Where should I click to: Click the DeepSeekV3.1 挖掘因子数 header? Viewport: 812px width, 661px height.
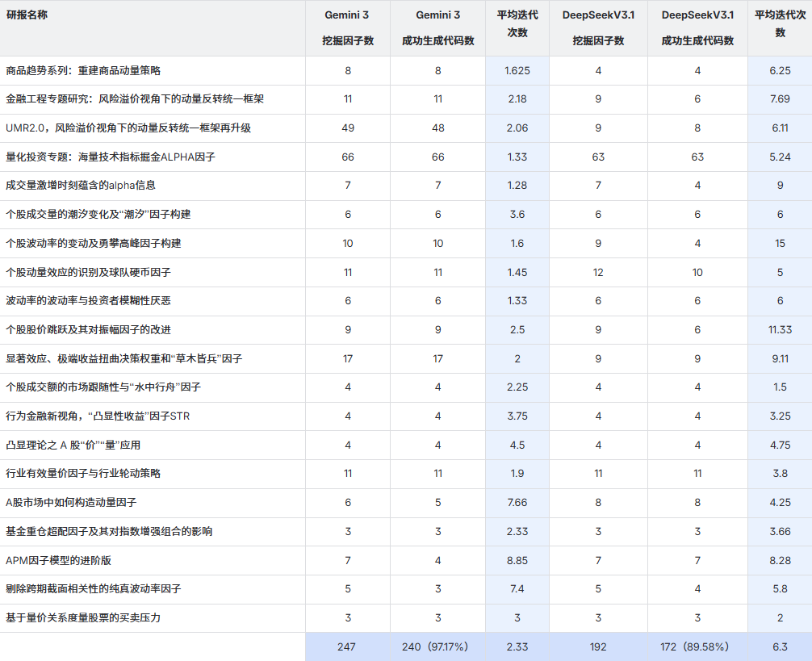pos(598,28)
